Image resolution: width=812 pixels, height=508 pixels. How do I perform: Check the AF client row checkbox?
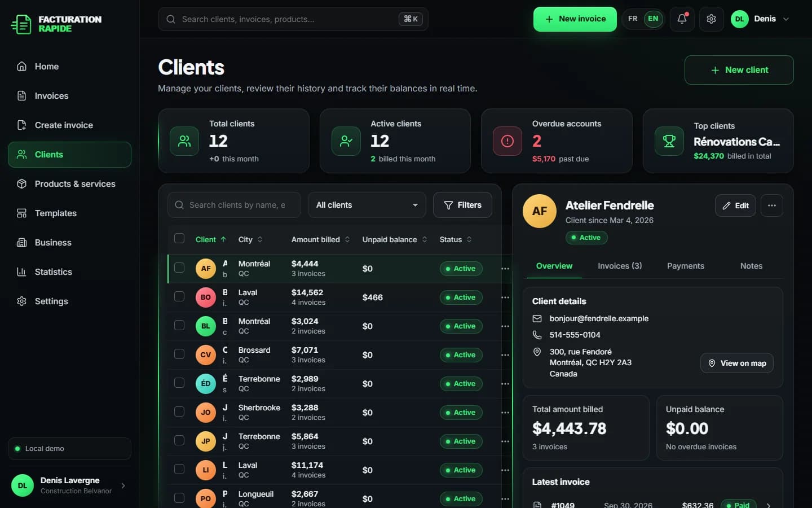179,268
